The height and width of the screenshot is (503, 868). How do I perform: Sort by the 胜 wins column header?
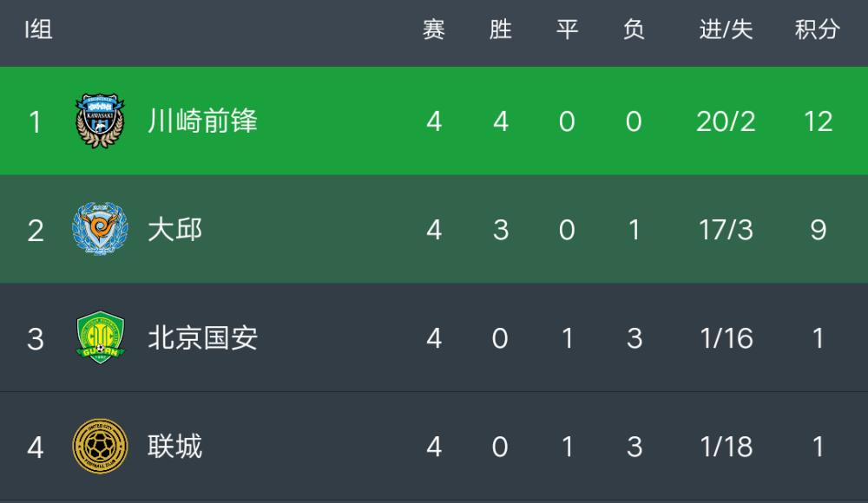501,29
